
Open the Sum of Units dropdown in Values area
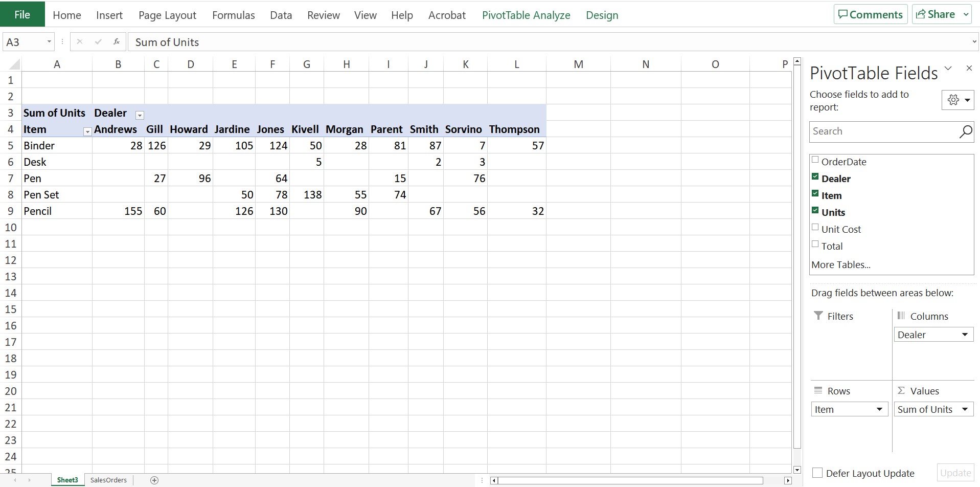pyautogui.click(x=965, y=409)
